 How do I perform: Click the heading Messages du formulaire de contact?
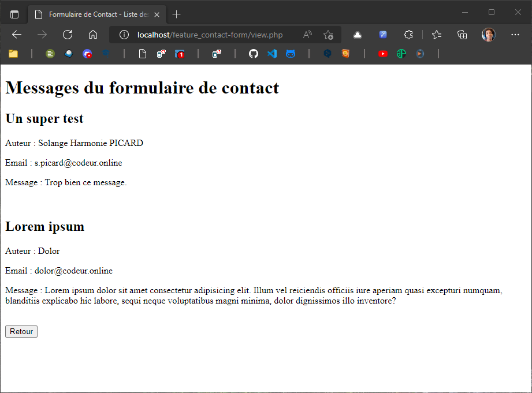point(142,88)
